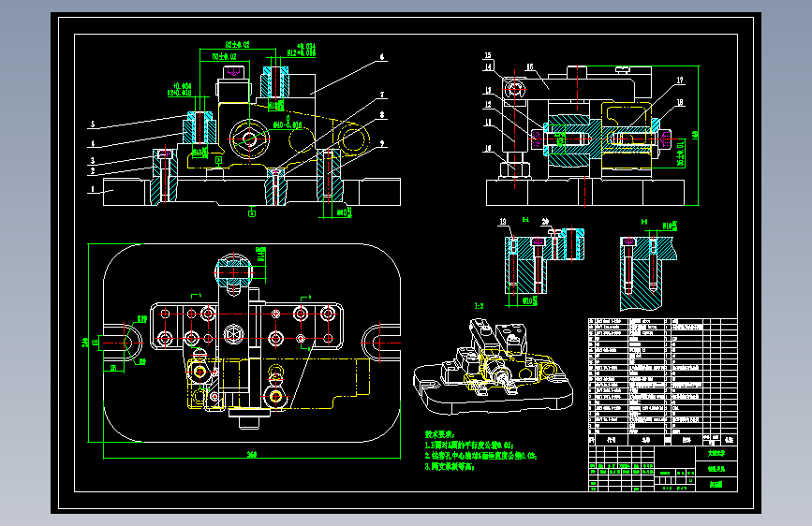Screen dimensions: 812x526
Task: Click part balloon label 17
Action: 680,80
